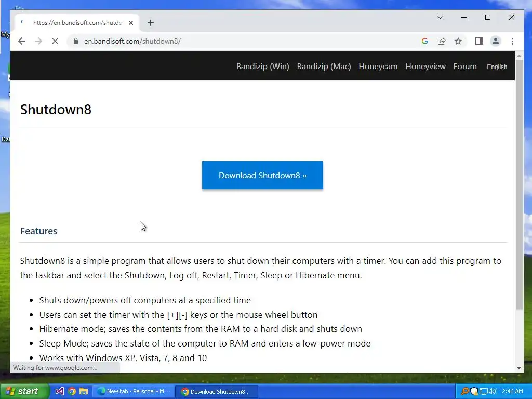532x399 pixels.
Task: Open Bandizip (Mac) in the site menu
Action: 324,66
